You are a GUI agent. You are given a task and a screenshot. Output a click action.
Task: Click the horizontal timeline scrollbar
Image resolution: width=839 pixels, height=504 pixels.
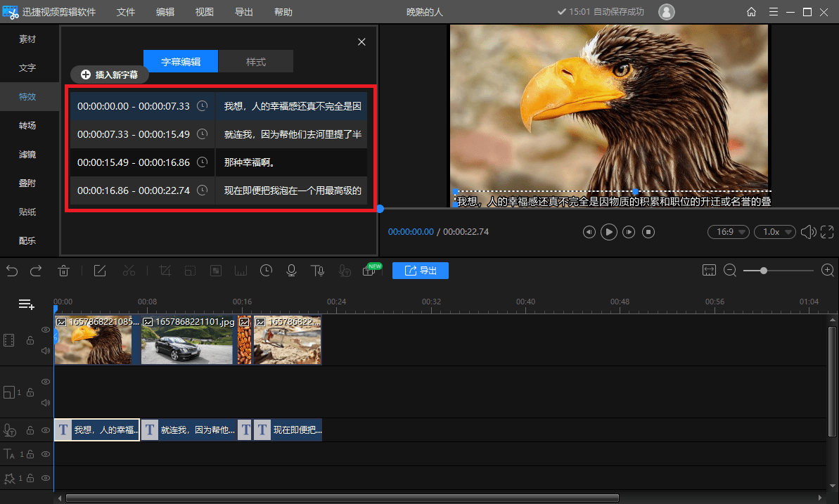[x=342, y=498]
